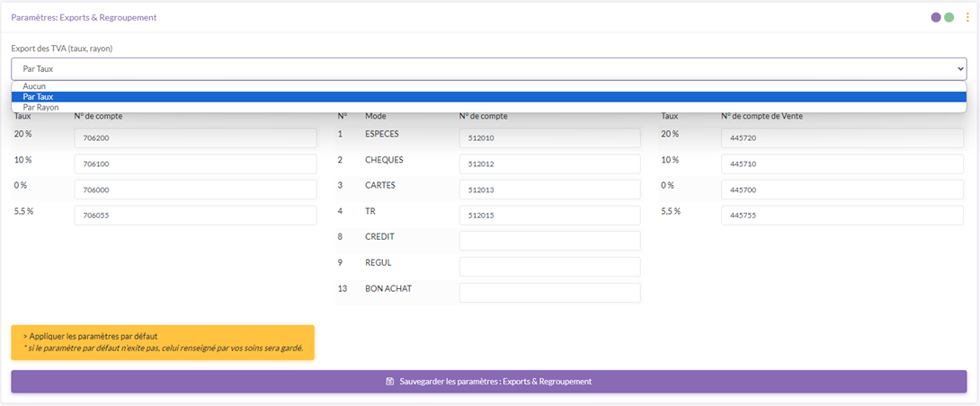Focus the empty BON ACHAT account field
The width and height of the screenshot is (980, 406).
[549, 293]
